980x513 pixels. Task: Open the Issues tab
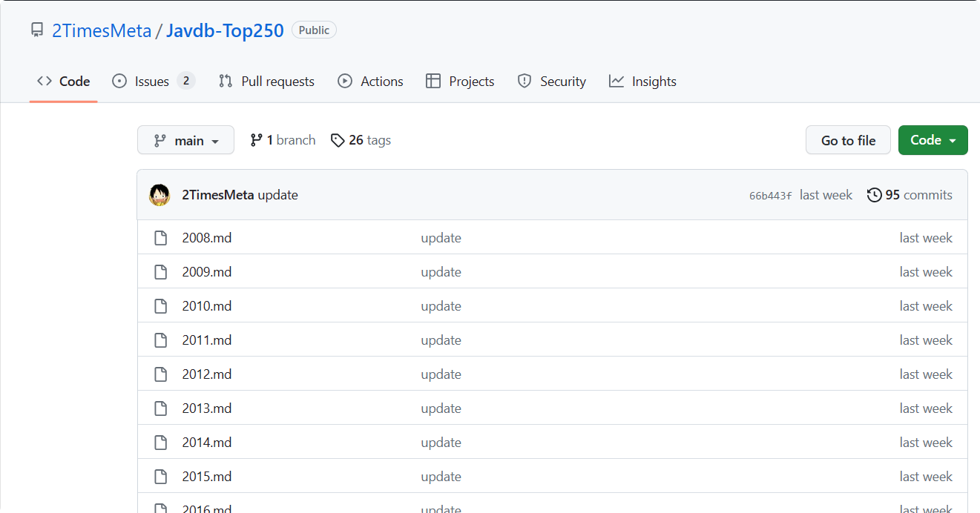pos(154,82)
